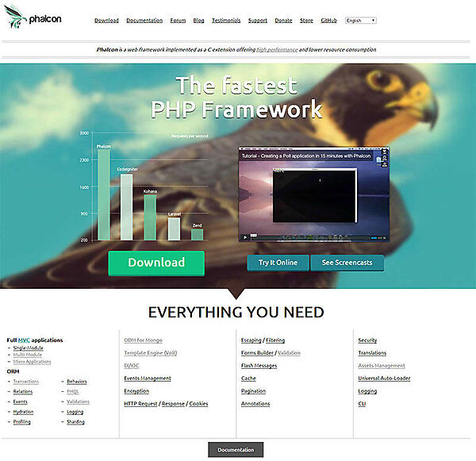The width and height of the screenshot is (476, 461).
Task: Click the See Screencasts button
Action: pos(347,263)
